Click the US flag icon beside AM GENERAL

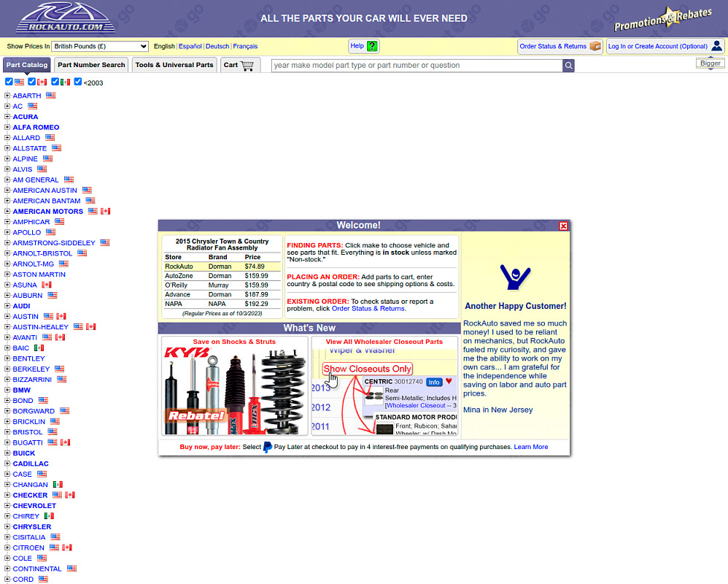coord(69,180)
